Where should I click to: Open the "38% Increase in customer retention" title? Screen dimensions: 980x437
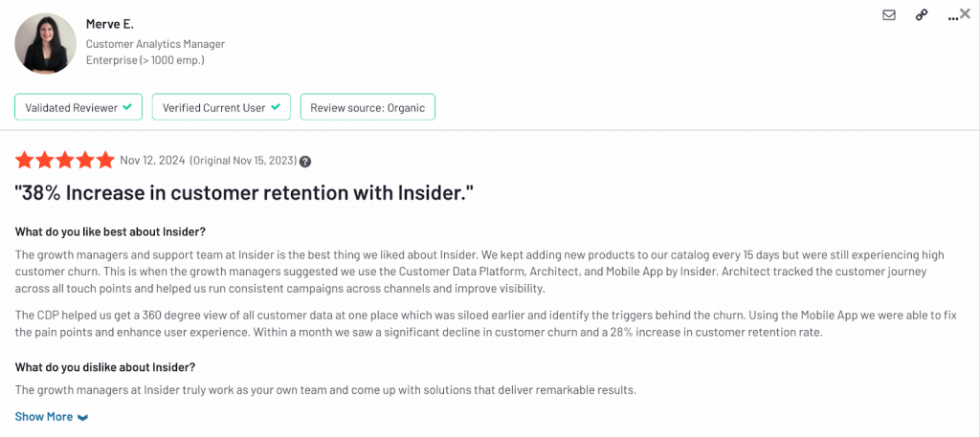click(244, 193)
